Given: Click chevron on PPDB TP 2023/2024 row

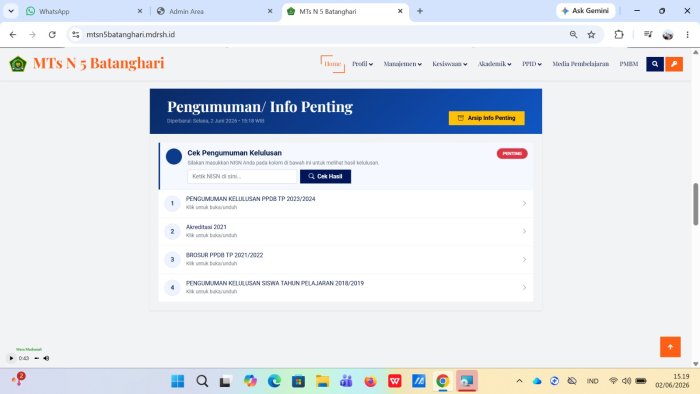Looking at the screenshot, I should [x=524, y=203].
